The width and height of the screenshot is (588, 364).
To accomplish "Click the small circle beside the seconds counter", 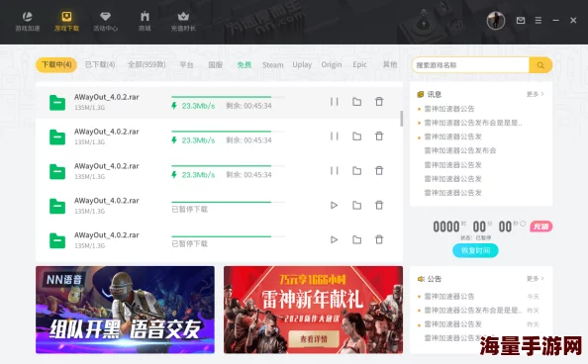I will (523, 224).
